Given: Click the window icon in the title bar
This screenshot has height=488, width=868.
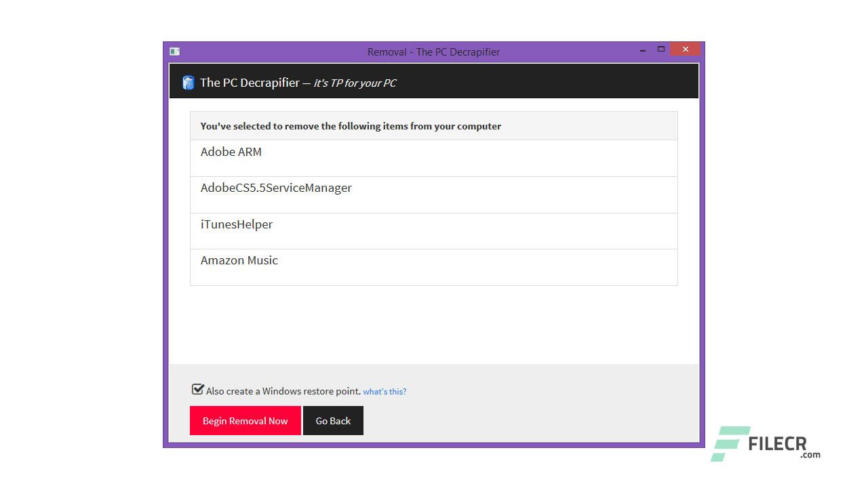Looking at the screenshot, I should click(174, 52).
